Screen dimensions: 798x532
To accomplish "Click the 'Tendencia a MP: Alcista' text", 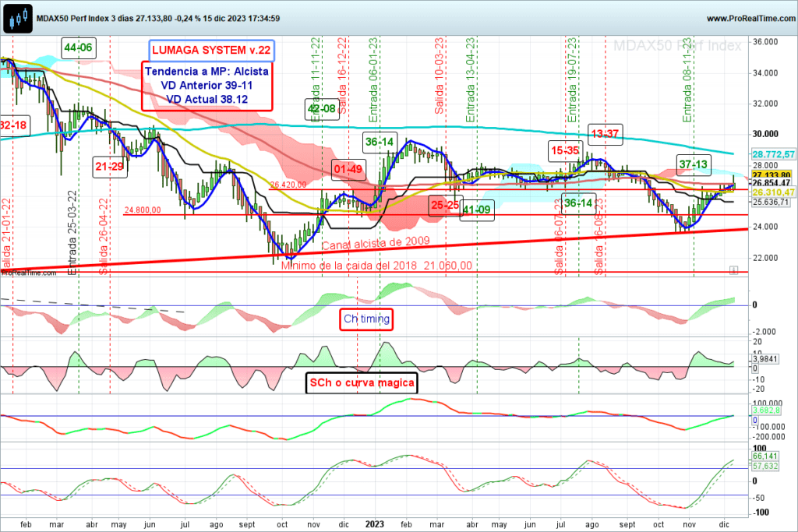I will tap(207, 71).
